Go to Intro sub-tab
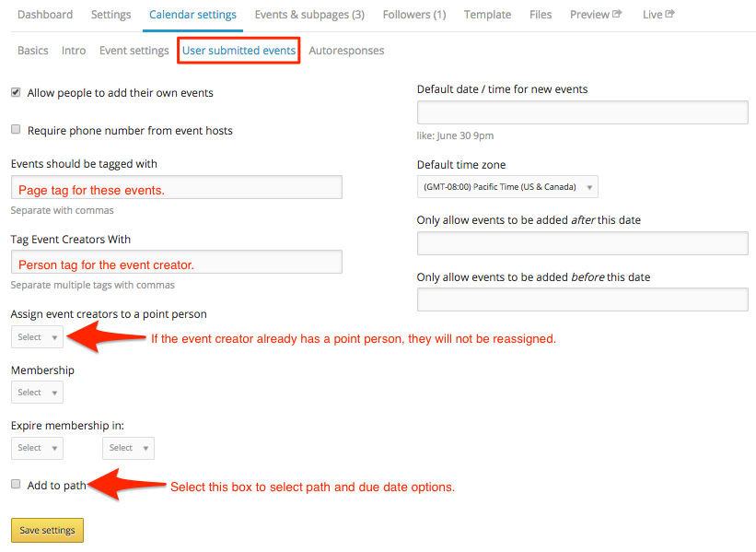 [74, 50]
